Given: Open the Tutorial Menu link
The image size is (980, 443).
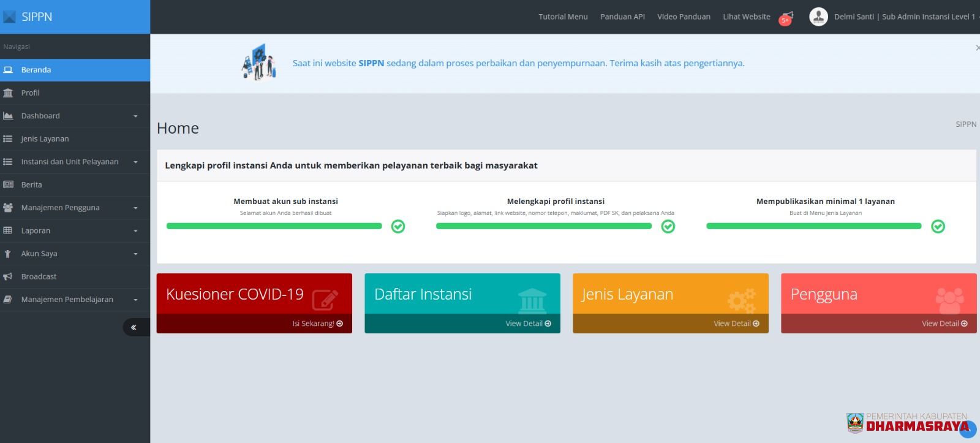Looking at the screenshot, I should (x=563, y=17).
